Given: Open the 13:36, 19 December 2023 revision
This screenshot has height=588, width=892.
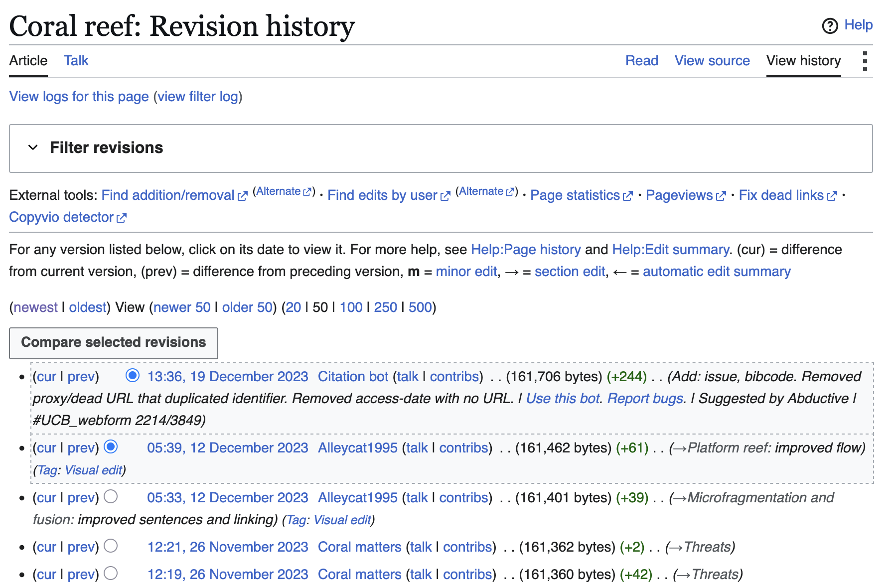Looking at the screenshot, I should tap(228, 377).
